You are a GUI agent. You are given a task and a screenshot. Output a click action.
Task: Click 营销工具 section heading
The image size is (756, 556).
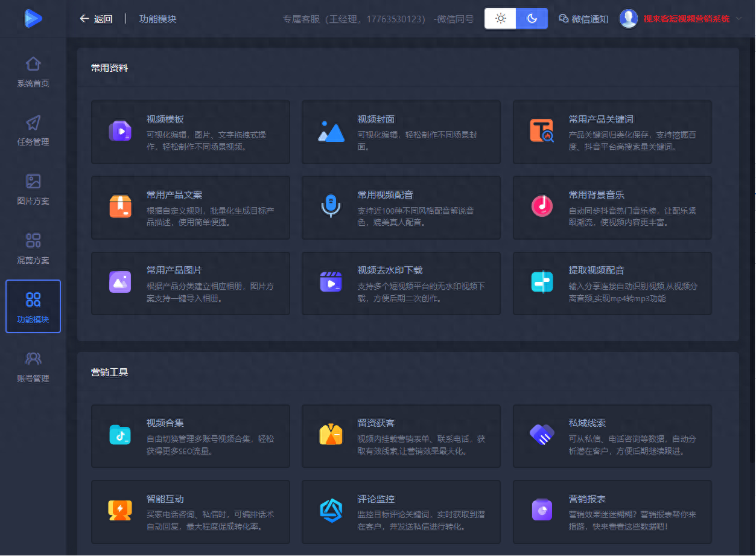click(109, 372)
